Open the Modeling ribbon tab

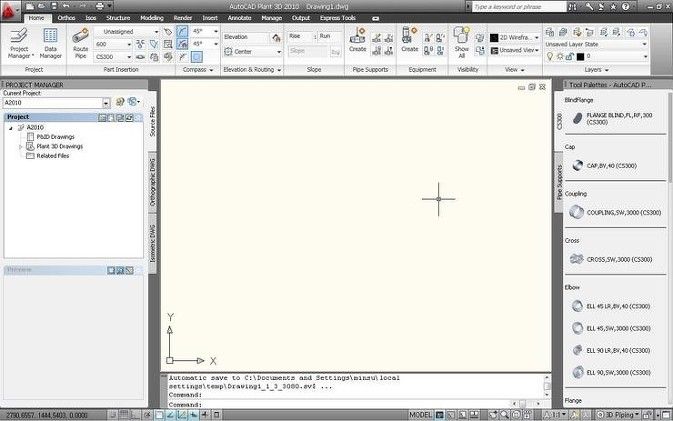(x=152, y=18)
